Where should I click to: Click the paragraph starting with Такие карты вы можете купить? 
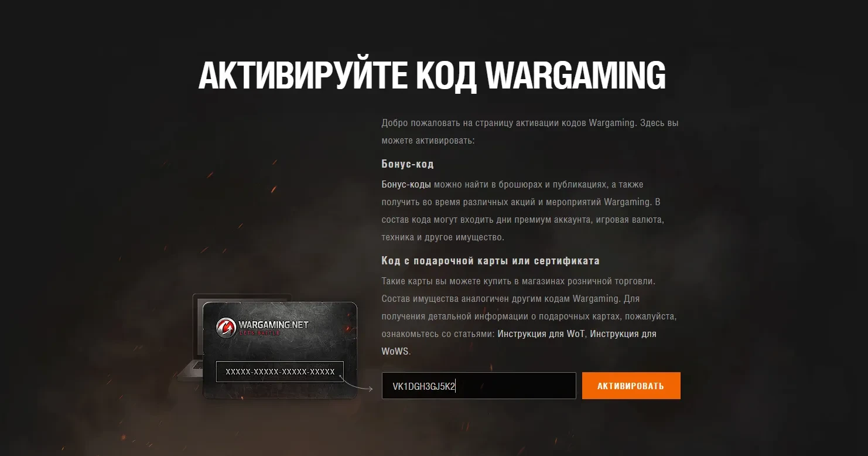point(529,316)
